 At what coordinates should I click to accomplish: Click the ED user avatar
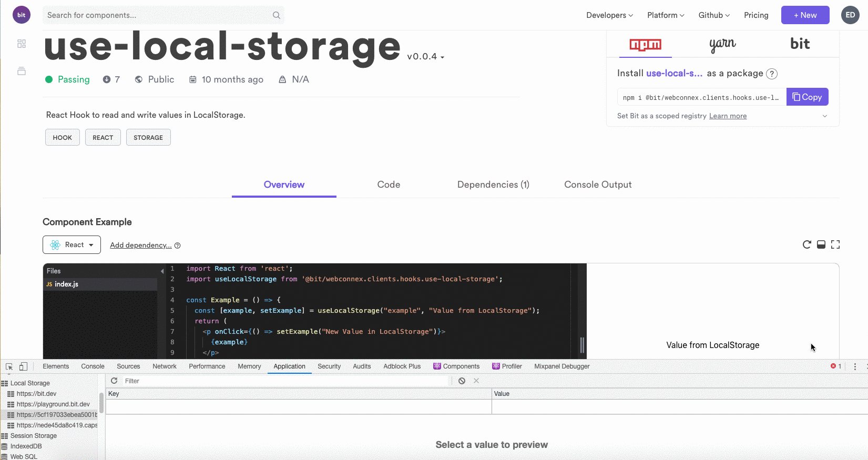pos(850,15)
